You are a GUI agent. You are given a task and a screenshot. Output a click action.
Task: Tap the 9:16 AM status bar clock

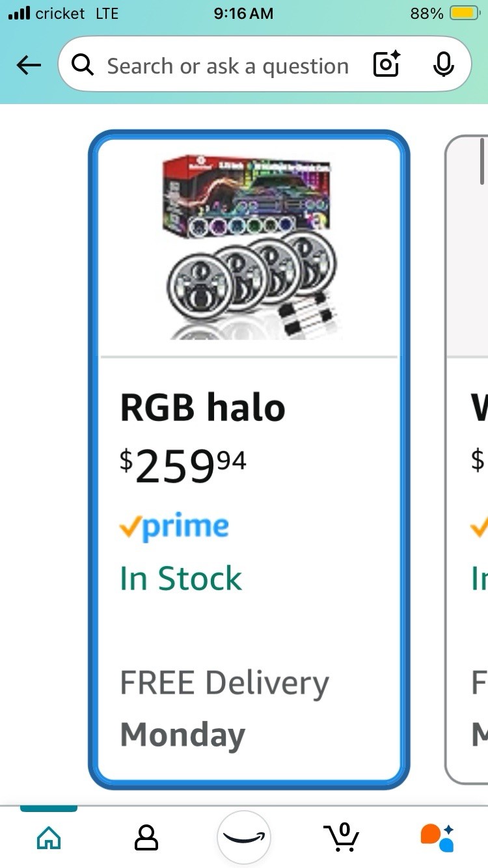point(243,13)
